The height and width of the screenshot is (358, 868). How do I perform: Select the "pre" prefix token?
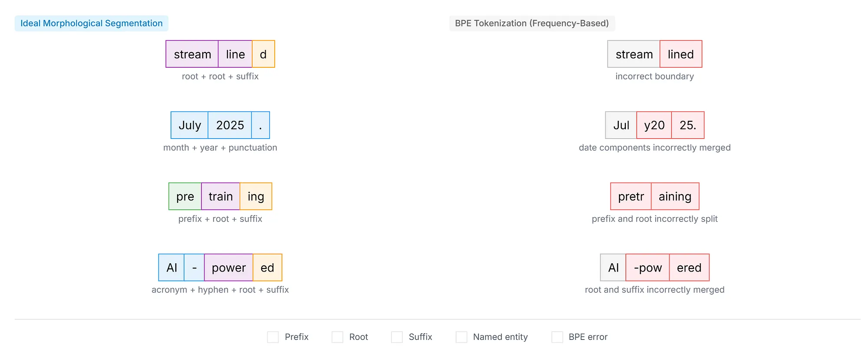[x=185, y=197]
